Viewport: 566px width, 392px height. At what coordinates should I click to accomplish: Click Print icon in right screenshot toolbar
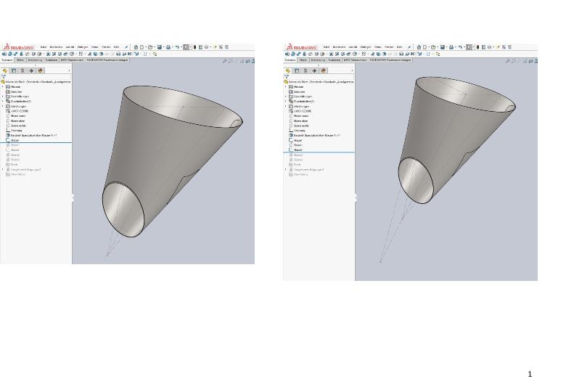pyautogui.click(x=451, y=47)
